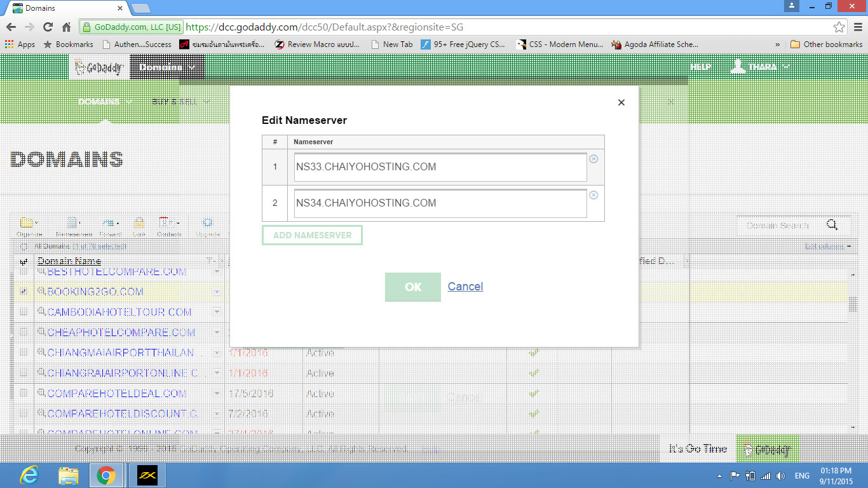Open the Bookmarks star shortcut
The width and height of the screenshot is (868, 488).
pos(68,44)
